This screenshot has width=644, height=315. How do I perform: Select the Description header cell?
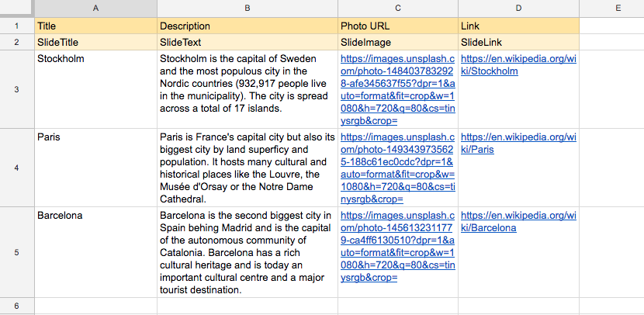tap(247, 26)
